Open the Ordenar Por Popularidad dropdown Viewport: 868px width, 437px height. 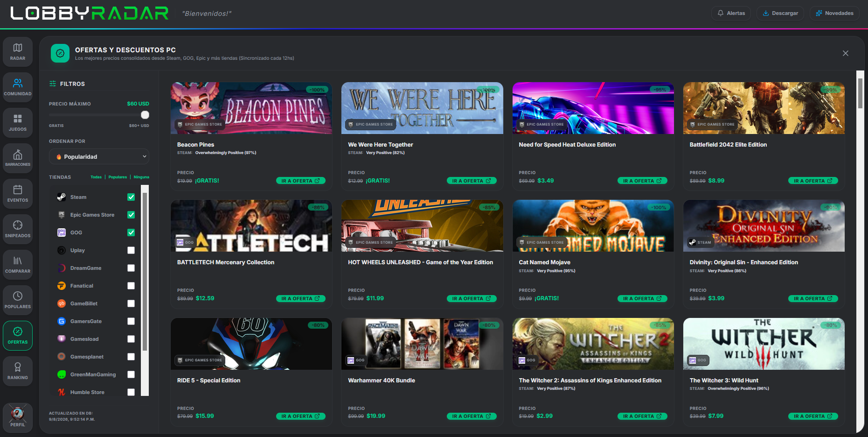click(x=99, y=157)
